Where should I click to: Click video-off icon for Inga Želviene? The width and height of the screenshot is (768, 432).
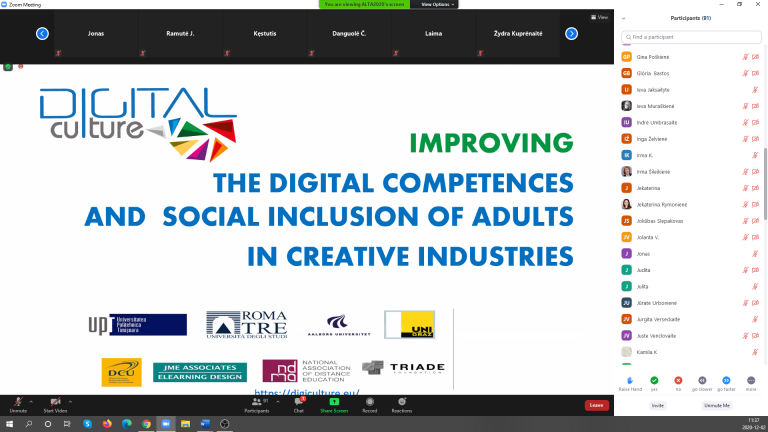point(755,139)
